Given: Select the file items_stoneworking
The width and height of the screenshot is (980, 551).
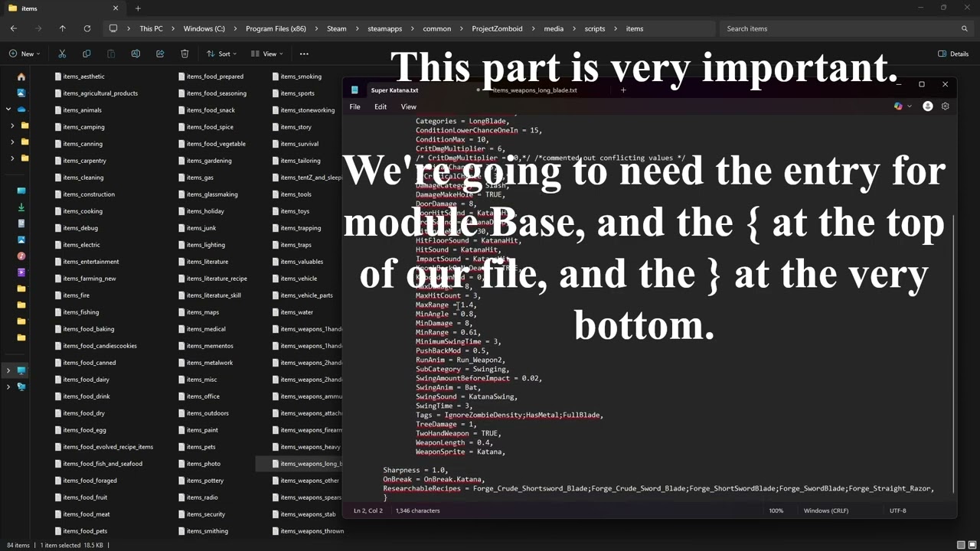Looking at the screenshot, I should click(x=304, y=110).
